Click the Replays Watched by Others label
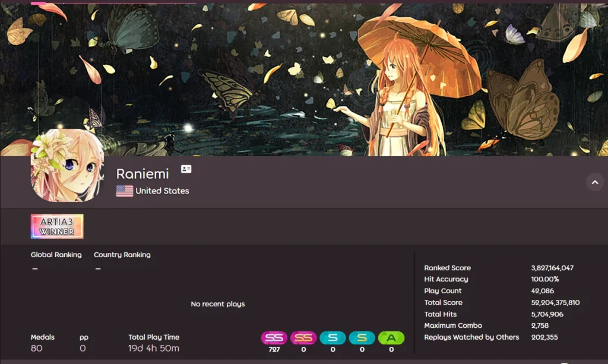This screenshot has height=364, width=608. [x=471, y=337]
